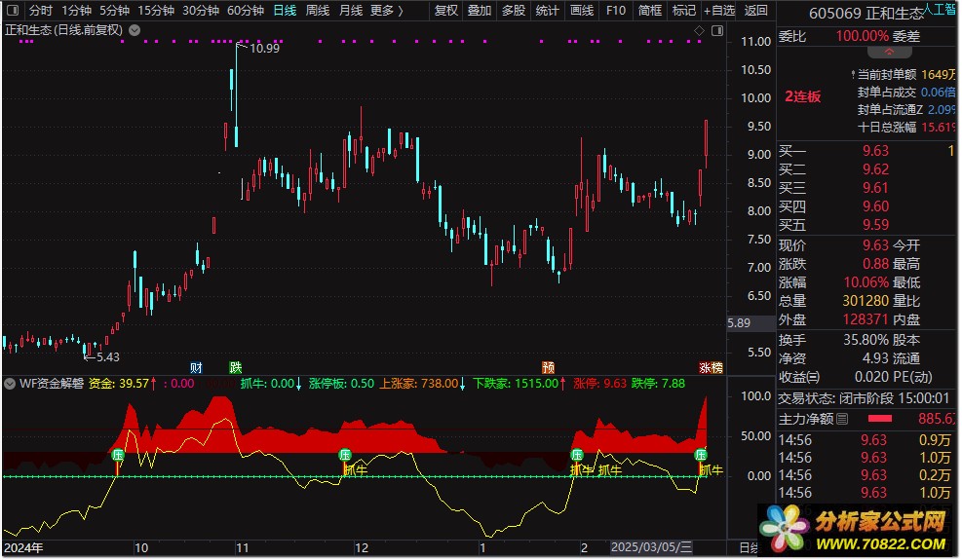Click the 605069 正和生态 stock title
This screenshot has width=962, height=560.
(x=866, y=13)
